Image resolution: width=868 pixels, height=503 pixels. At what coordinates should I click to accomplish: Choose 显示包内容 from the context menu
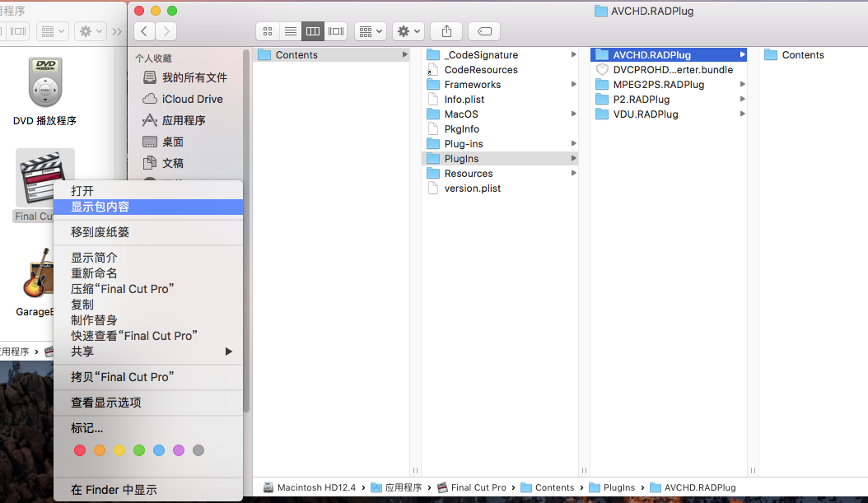[x=148, y=207]
